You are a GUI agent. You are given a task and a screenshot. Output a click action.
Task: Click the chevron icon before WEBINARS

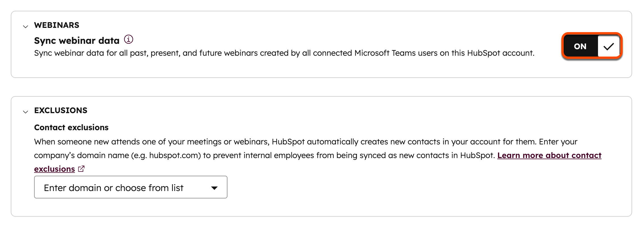(x=25, y=26)
